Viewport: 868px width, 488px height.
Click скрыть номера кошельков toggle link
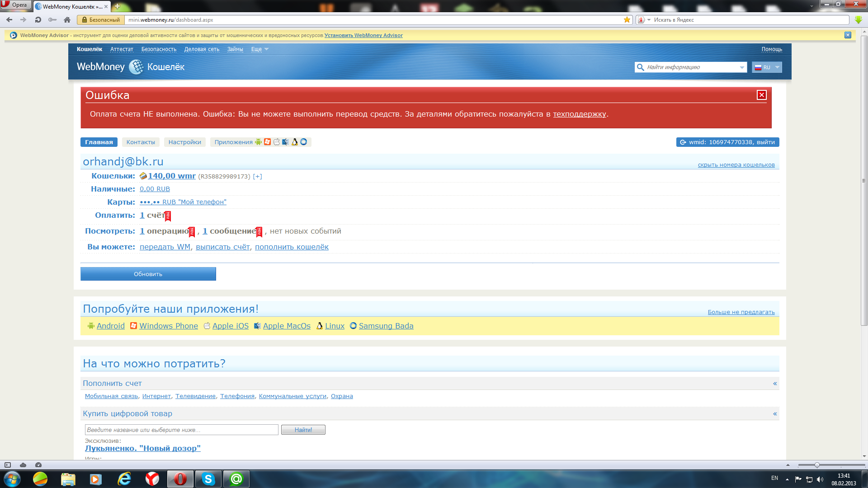tap(736, 165)
